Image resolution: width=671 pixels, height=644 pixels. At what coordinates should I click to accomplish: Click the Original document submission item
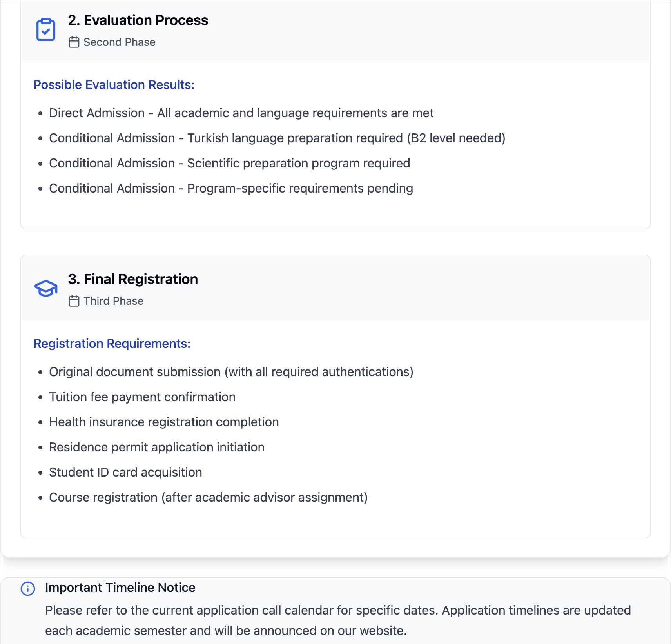(231, 372)
